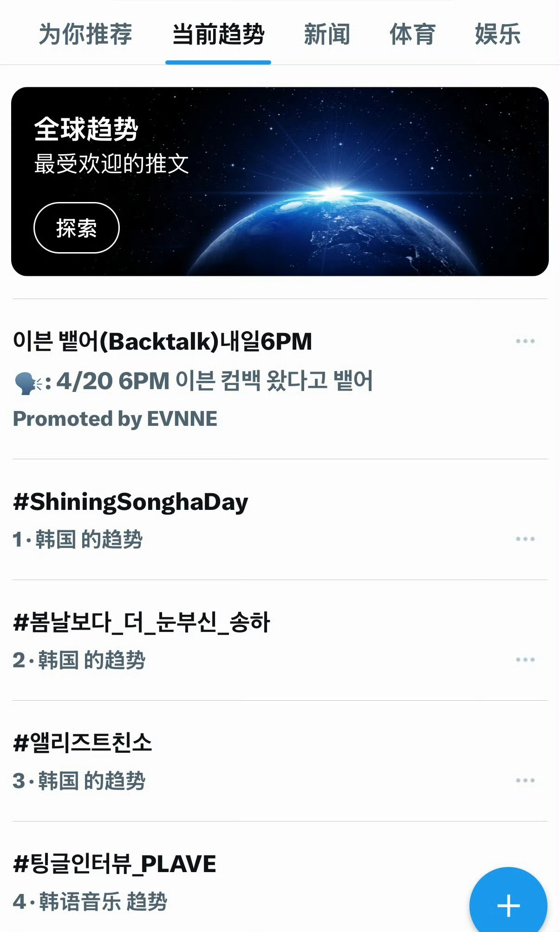Click the 探索 button on the banner
560x932 pixels.
[x=77, y=228]
